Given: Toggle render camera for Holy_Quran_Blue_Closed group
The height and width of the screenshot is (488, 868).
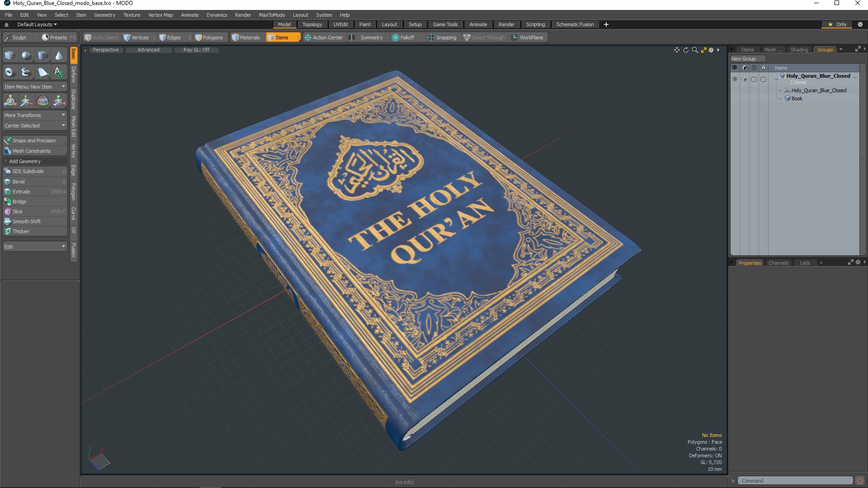Looking at the screenshot, I should coord(745,80).
